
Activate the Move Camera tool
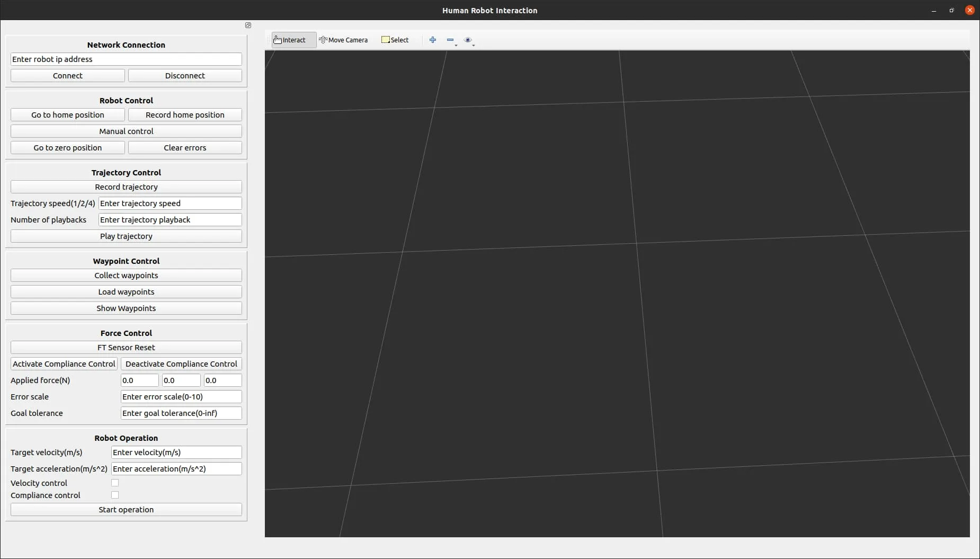343,40
